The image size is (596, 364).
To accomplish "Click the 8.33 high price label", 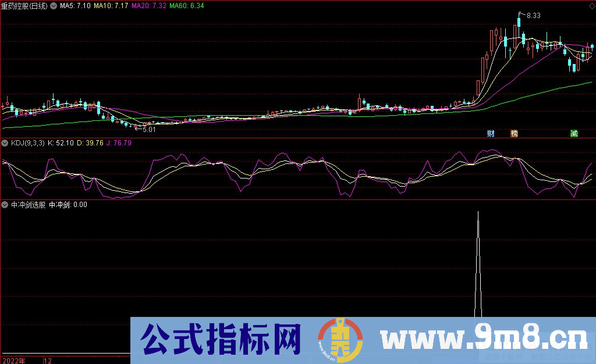I will pos(533,16).
